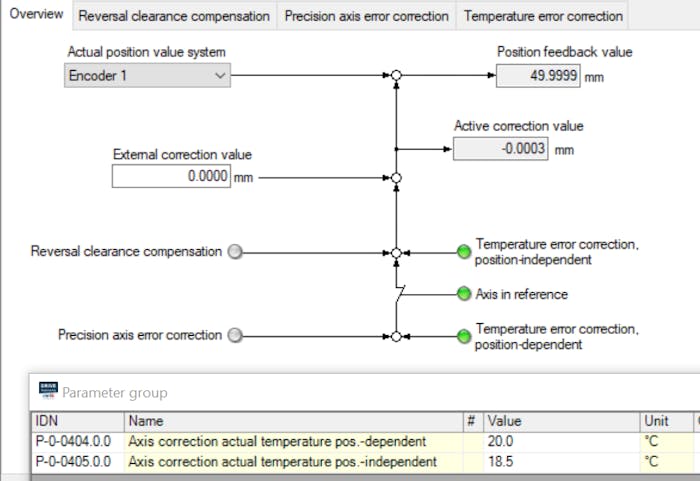Click the 18.5 value cell of P-0-0405.0.0
Screen dimensions: 700x481
tap(561, 461)
